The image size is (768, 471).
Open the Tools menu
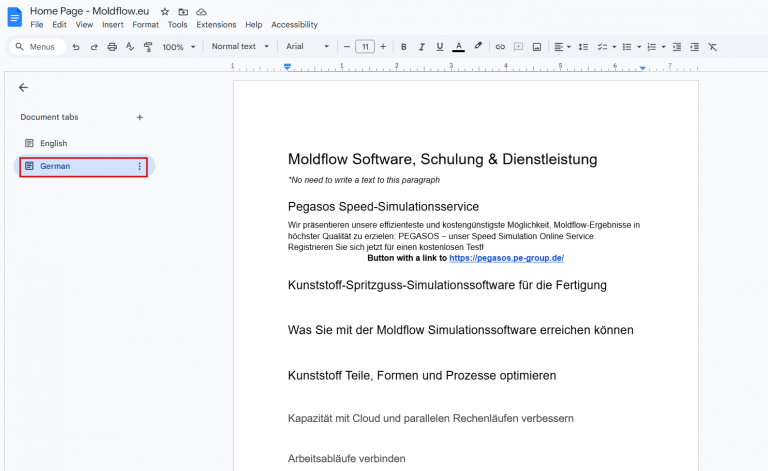point(177,24)
